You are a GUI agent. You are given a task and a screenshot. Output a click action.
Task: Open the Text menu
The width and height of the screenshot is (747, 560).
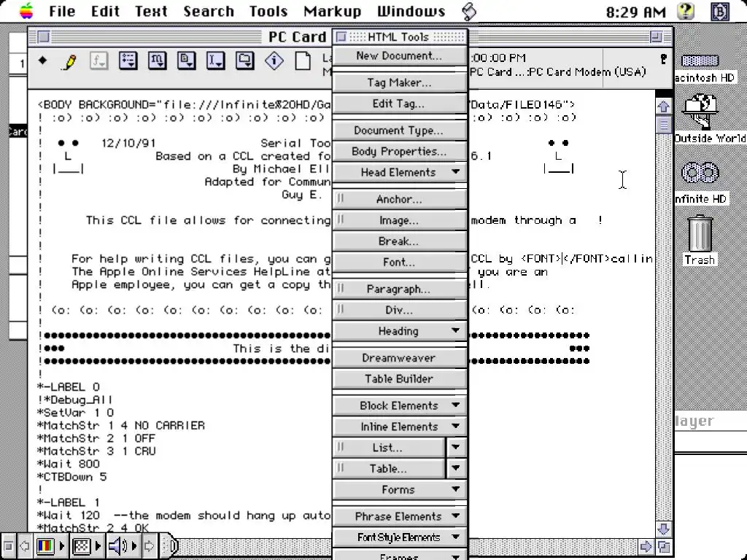(151, 11)
